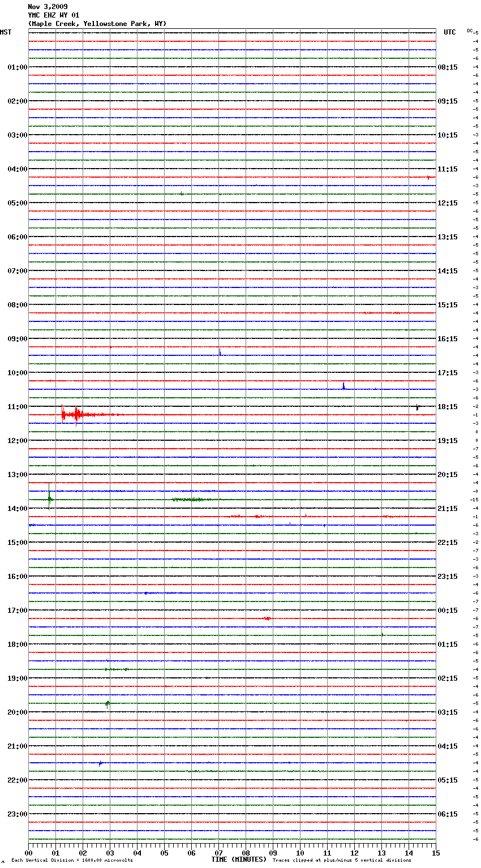The width and height of the screenshot is (481, 868).
Task: Click the 08:15 UTC time label
Action: pyautogui.click(x=448, y=67)
